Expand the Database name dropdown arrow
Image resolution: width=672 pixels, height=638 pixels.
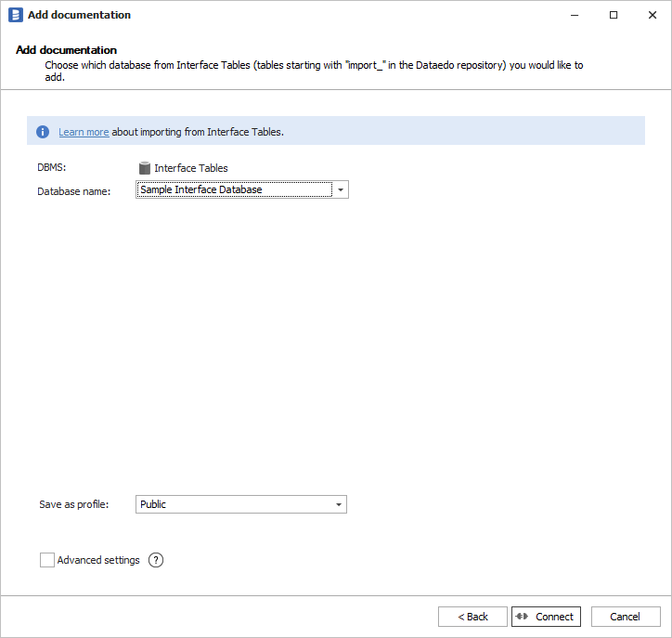(x=341, y=190)
